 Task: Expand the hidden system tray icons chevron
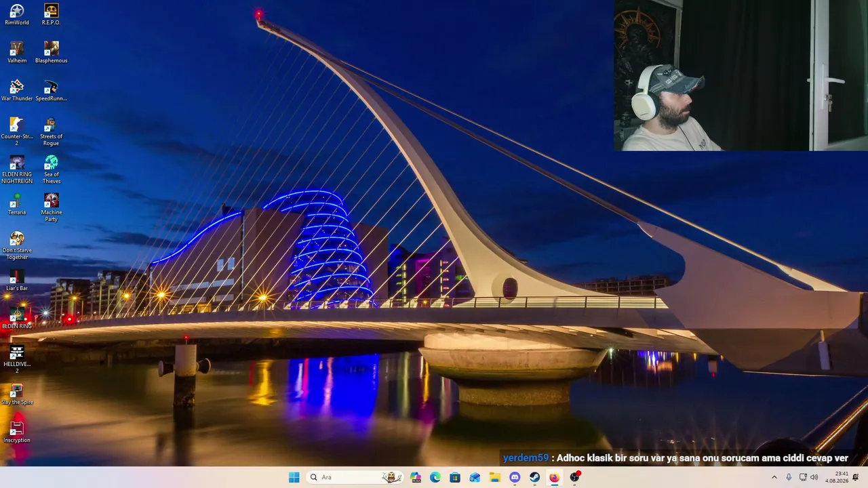pyautogui.click(x=774, y=477)
